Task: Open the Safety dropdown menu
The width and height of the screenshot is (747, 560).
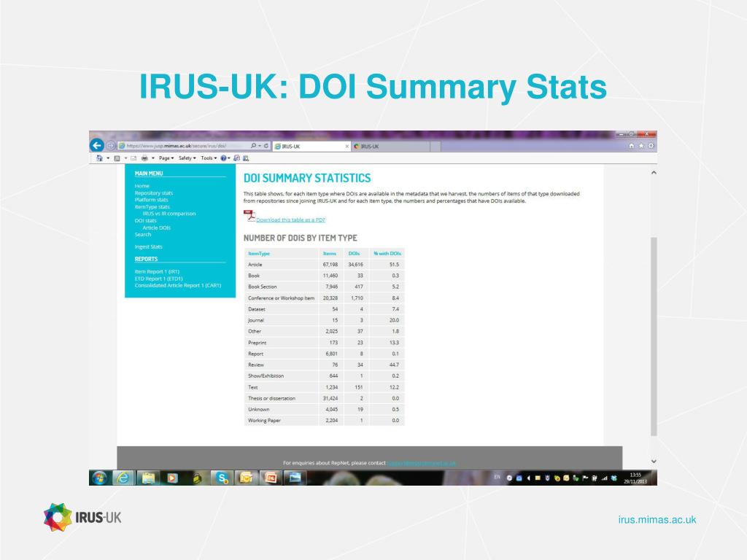Action: (x=187, y=158)
